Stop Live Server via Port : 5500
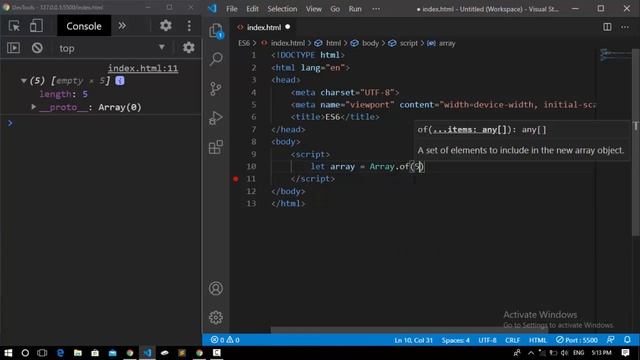Image resolution: width=640 pixels, height=360 pixels. 577,340
